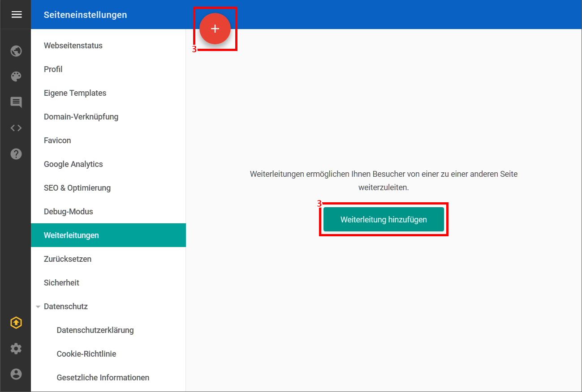The image size is (582, 392).
Task: Open the code editor brackets icon
Action: 16,128
